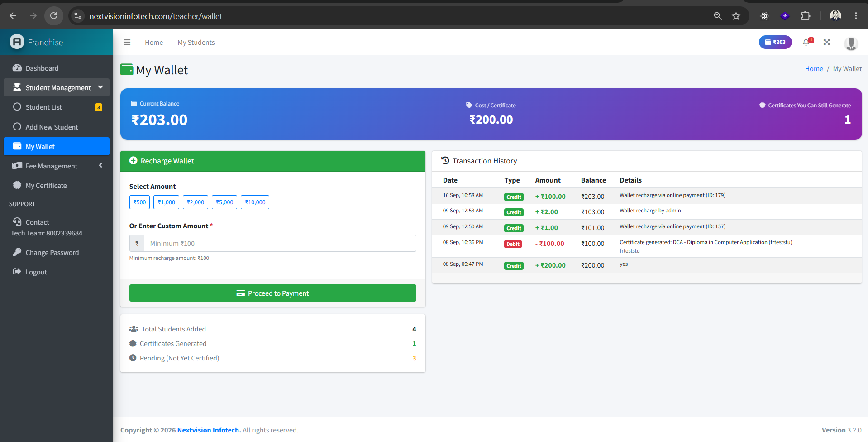The height and width of the screenshot is (442, 868).
Task: Focus the custom amount input field
Action: click(280, 243)
